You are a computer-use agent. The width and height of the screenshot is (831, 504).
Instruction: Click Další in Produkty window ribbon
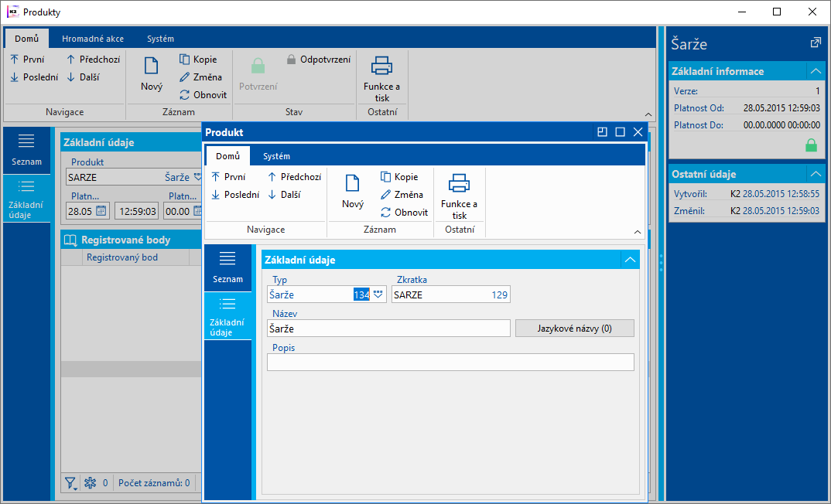pos(84,77)
